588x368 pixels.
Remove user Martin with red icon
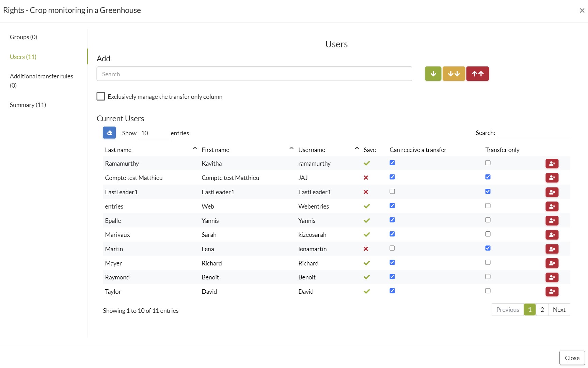pyautogui.click(x=552, y=249)
